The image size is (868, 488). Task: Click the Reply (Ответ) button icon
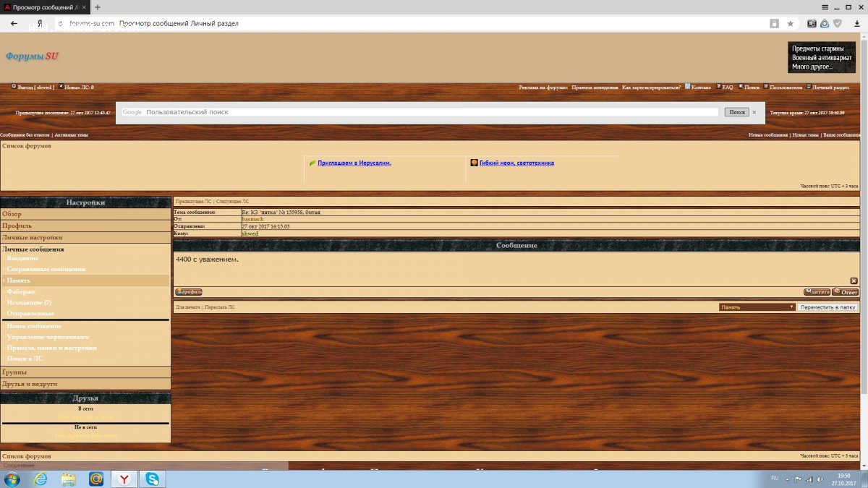point(845,292)
